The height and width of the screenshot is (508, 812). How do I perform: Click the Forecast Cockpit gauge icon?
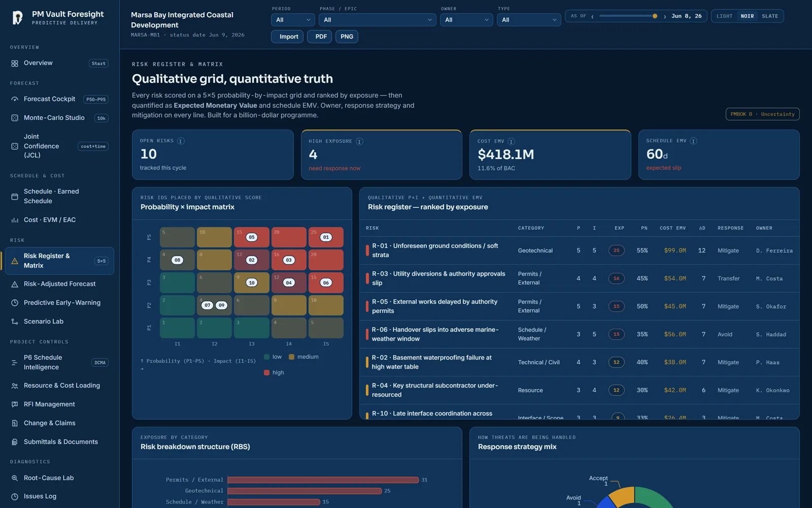[15, 100]
